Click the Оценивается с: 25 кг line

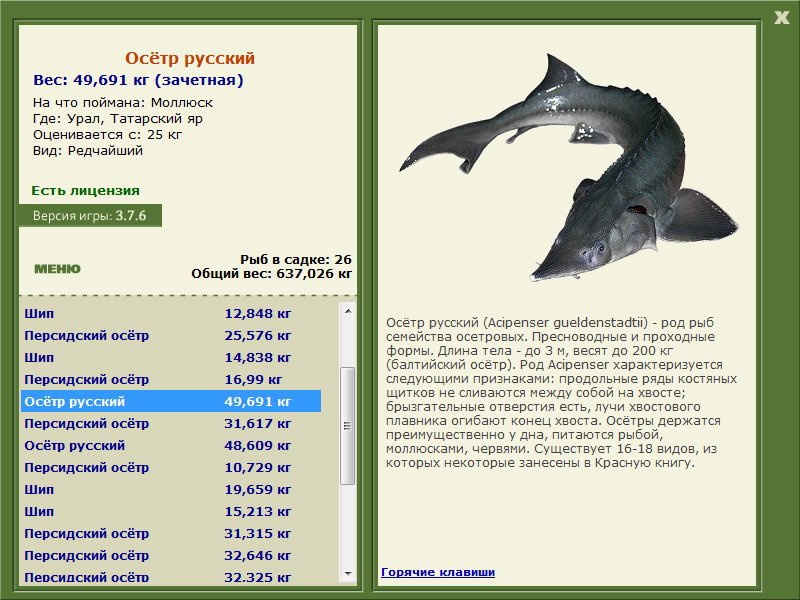click(108, 135)
